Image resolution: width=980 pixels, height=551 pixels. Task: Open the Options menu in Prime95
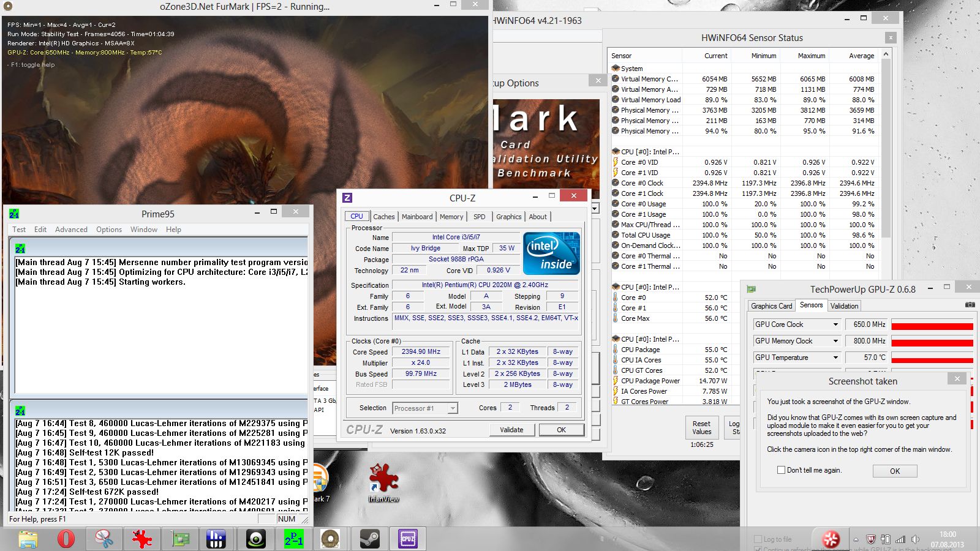109,230
